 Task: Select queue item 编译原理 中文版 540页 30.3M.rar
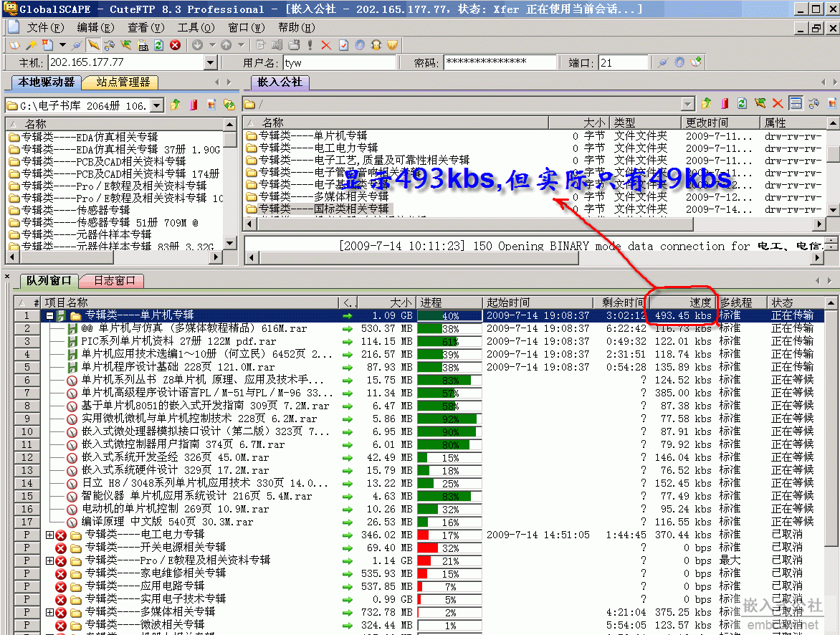point(167,521)
